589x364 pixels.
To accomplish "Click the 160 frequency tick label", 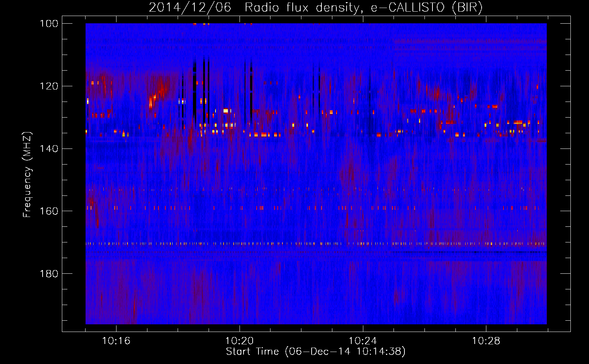I will (48, 211).
